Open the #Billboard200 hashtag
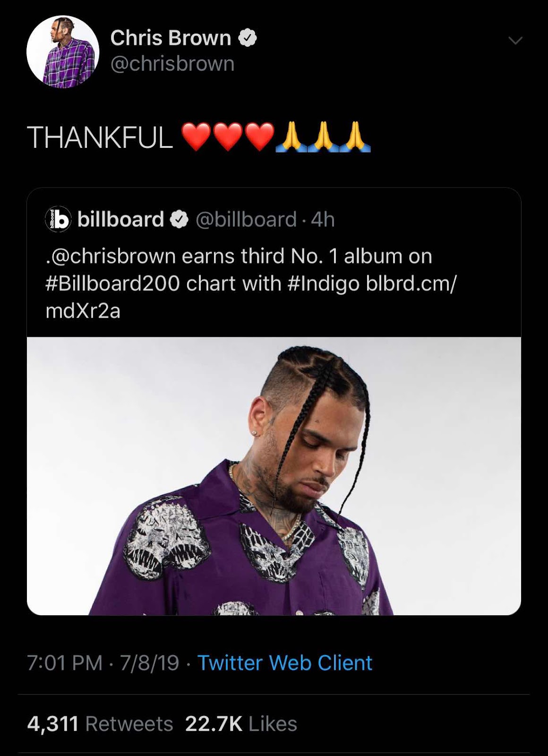The image size is (548, 756). click(x=112, y=283)
